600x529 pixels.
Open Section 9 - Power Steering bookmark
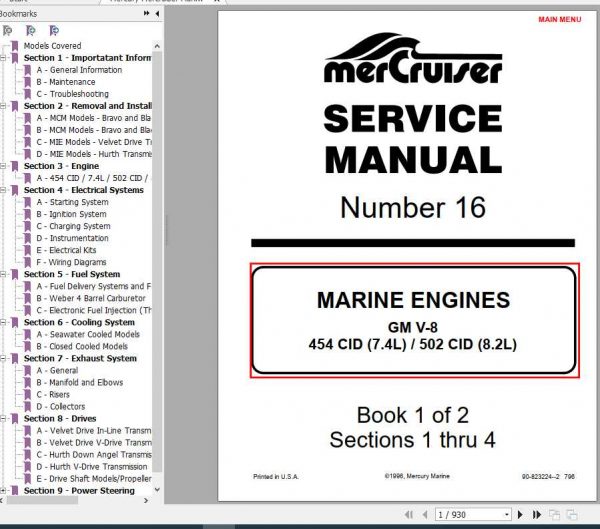tap(79, 491)
